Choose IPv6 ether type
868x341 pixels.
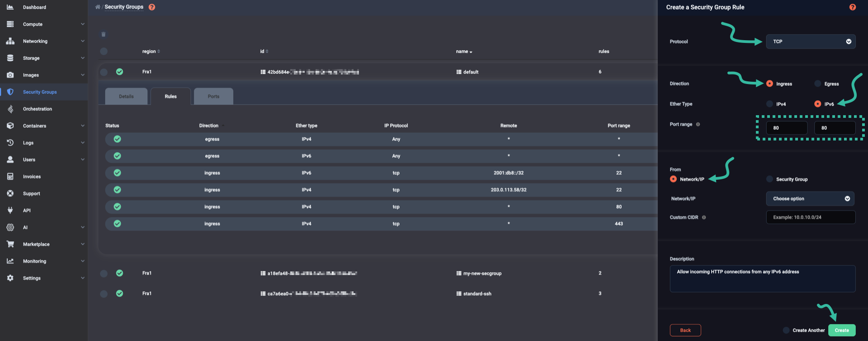click(x=817, y=104)
